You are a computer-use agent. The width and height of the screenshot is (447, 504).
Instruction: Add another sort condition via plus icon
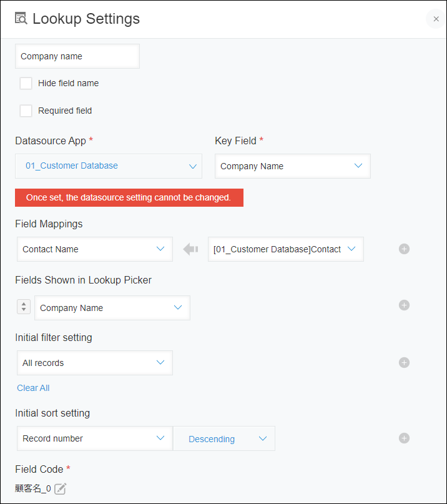tap(404, 438)
